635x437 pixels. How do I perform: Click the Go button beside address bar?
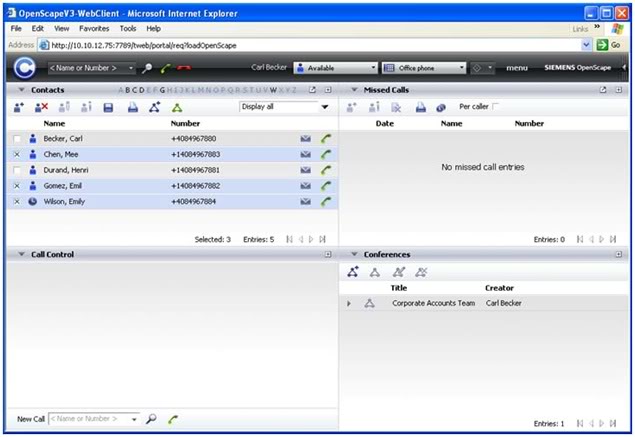608,45
